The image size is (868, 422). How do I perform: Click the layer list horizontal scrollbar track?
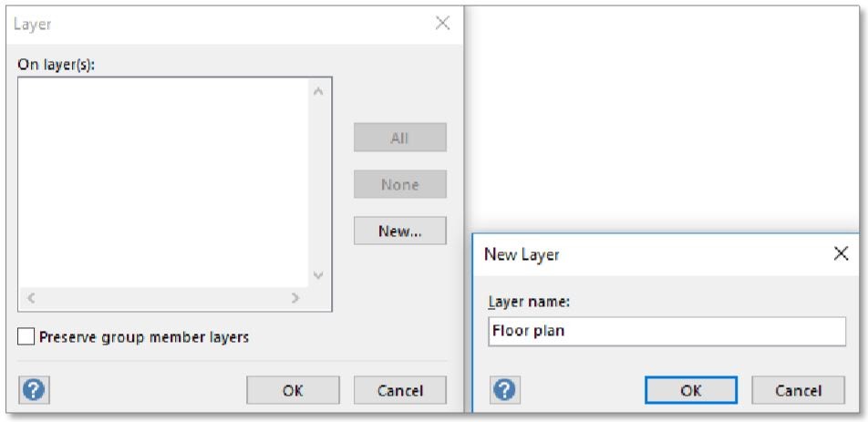tap(163, 298)
